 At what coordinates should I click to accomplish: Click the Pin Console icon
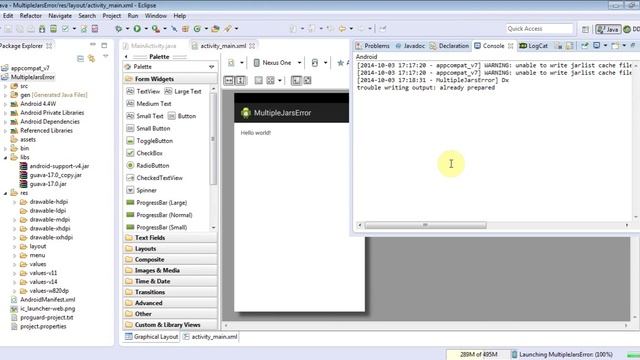pyautogui.click(x=585, y=46)
